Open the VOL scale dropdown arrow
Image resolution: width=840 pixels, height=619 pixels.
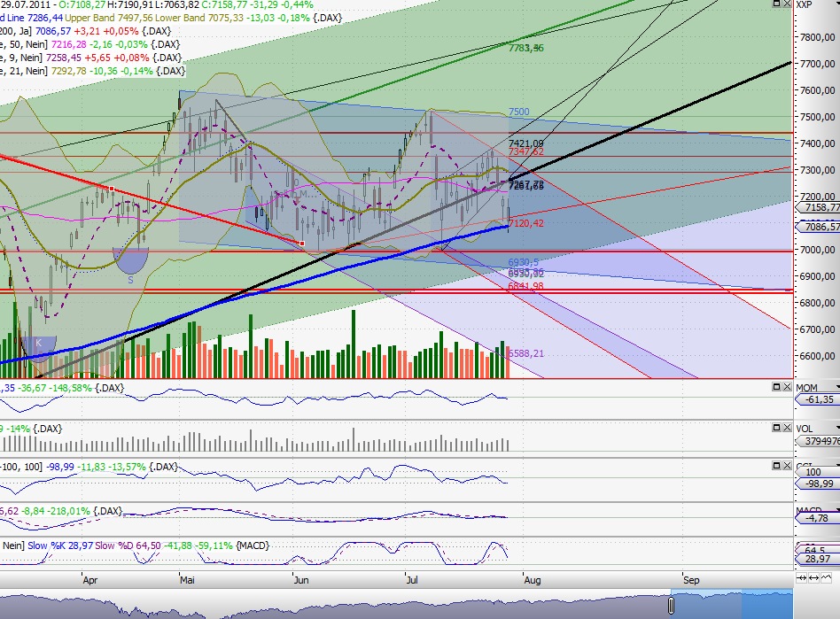pyautogui.click(x=837, y=428)
